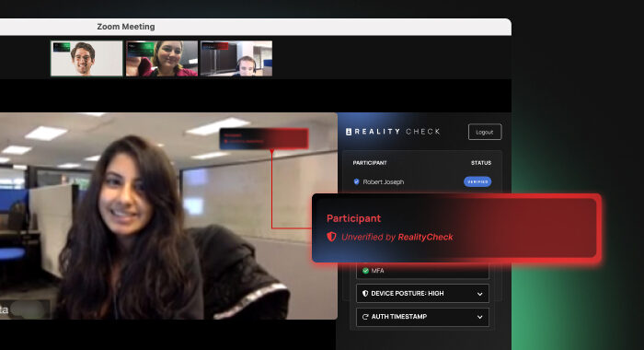Click the red status badge above main video
This screenshot has width=644, height=350.
265,138
